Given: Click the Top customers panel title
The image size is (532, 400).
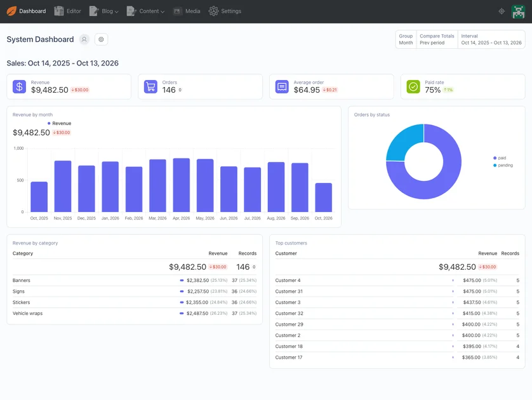Looking at the screenshot, I should coord(291,243).
